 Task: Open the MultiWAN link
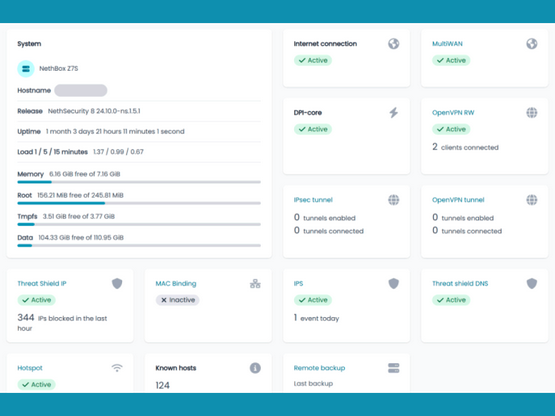(x=447, y=44)
